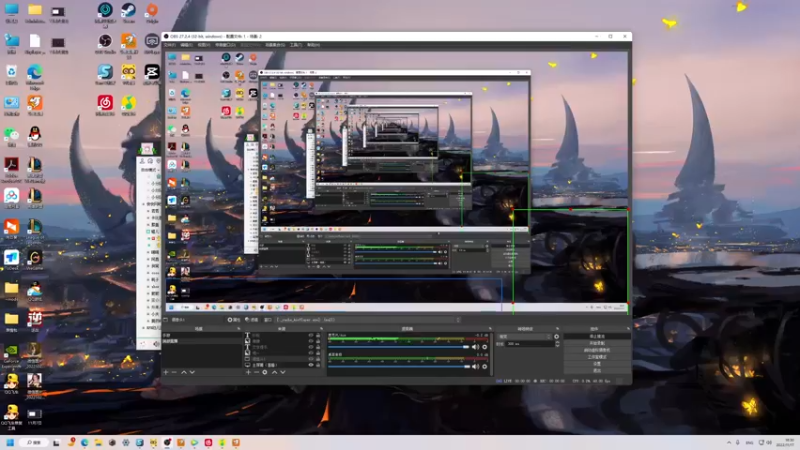Open the NetEase Cloud Music desktop icon
This screenshot has width=800, height=450.
tap(105, 103)
